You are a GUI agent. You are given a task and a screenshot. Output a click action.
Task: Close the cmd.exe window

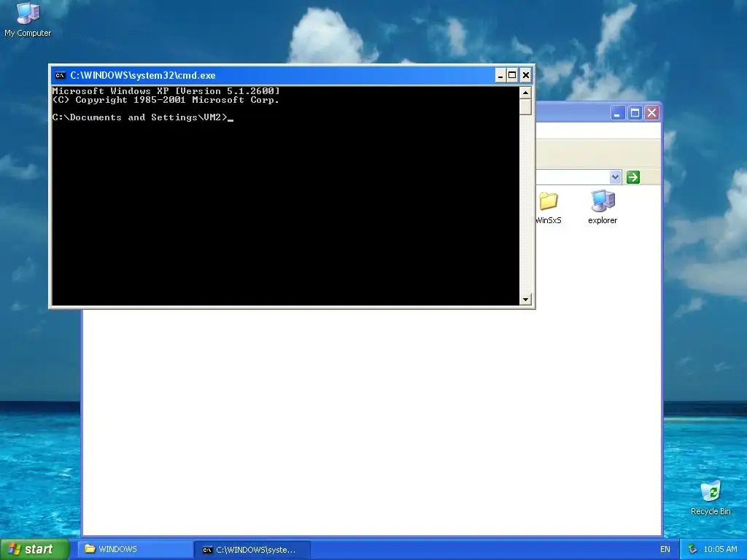point(525,75)
